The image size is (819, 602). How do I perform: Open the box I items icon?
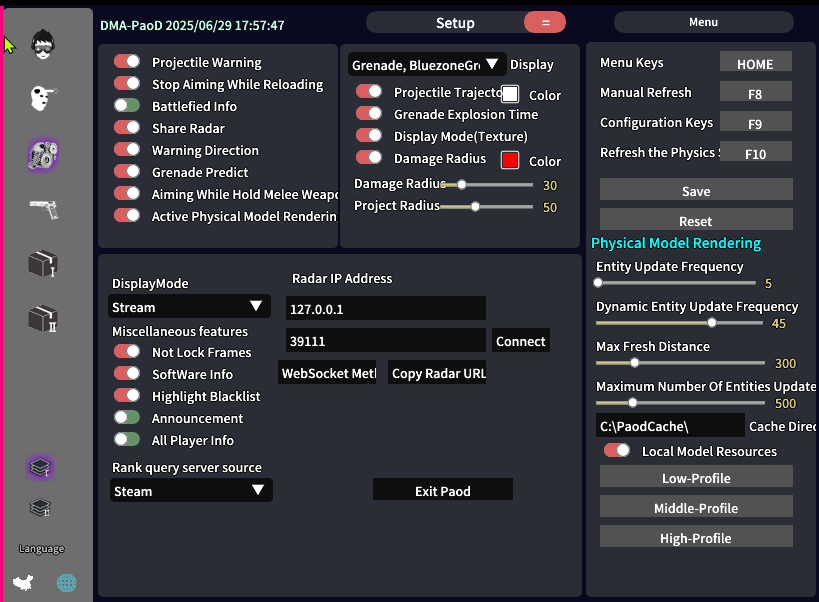(x=43, y=263)
